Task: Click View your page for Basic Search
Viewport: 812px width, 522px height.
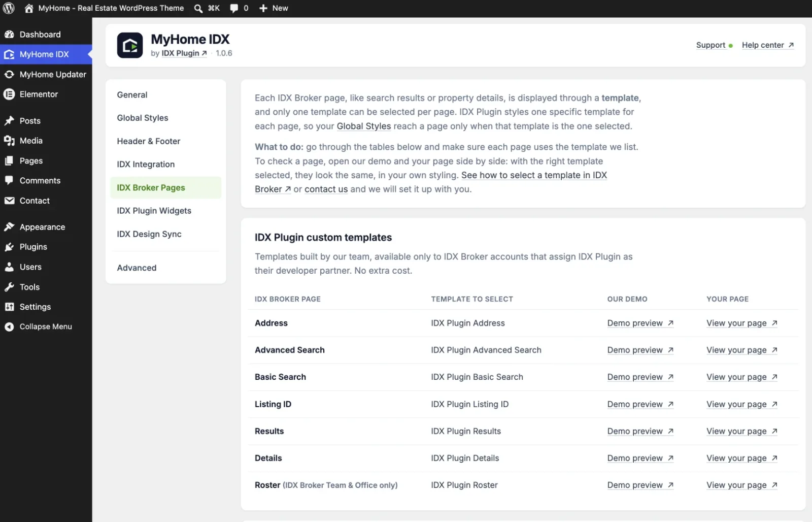Action: (x=741, y=377)
